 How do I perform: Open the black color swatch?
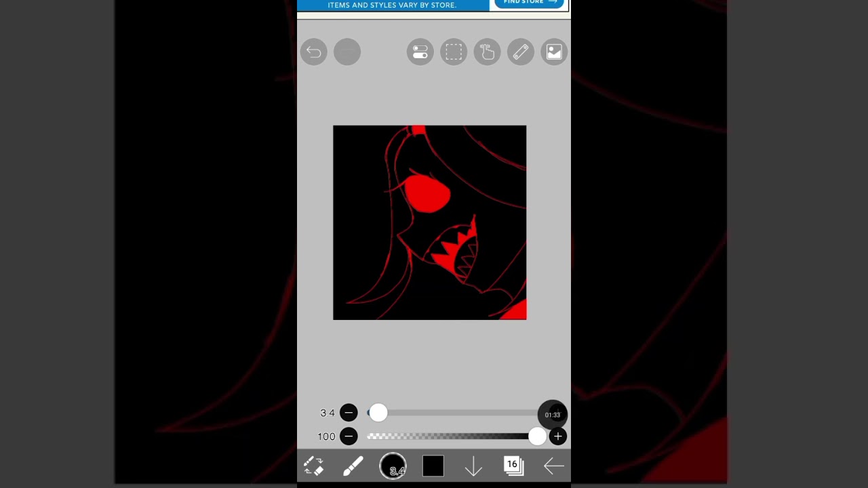click(433, 466)
